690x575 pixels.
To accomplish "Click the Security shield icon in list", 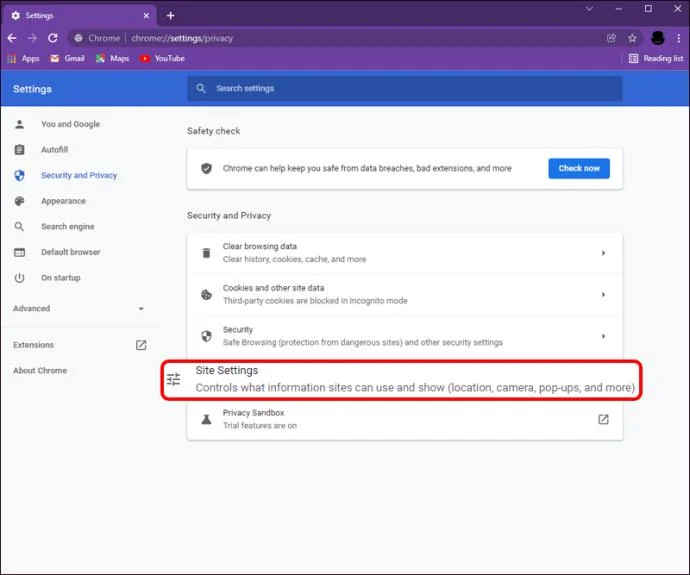I will point(206,336).
